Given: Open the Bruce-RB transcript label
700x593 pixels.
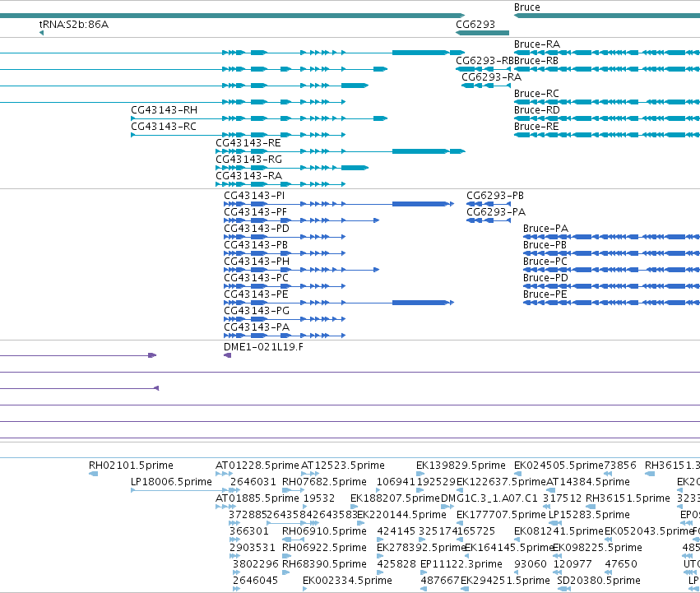Looking at the screenshot, I should 536,61.
